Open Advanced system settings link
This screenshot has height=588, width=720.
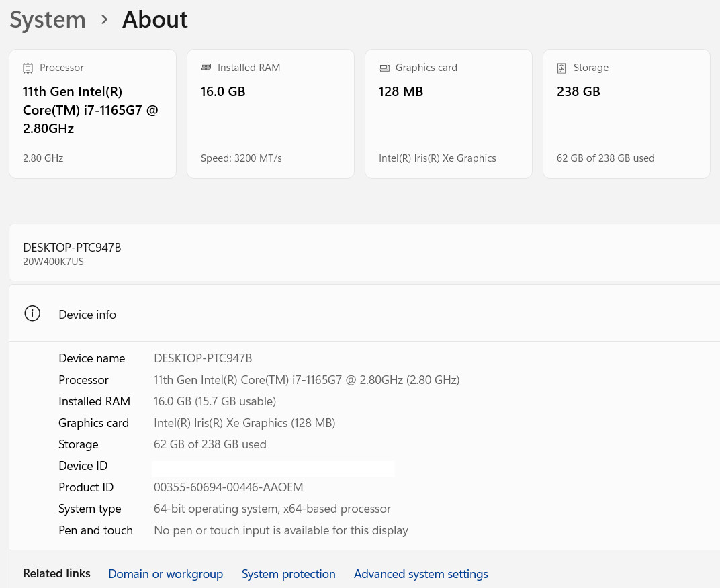420,574
